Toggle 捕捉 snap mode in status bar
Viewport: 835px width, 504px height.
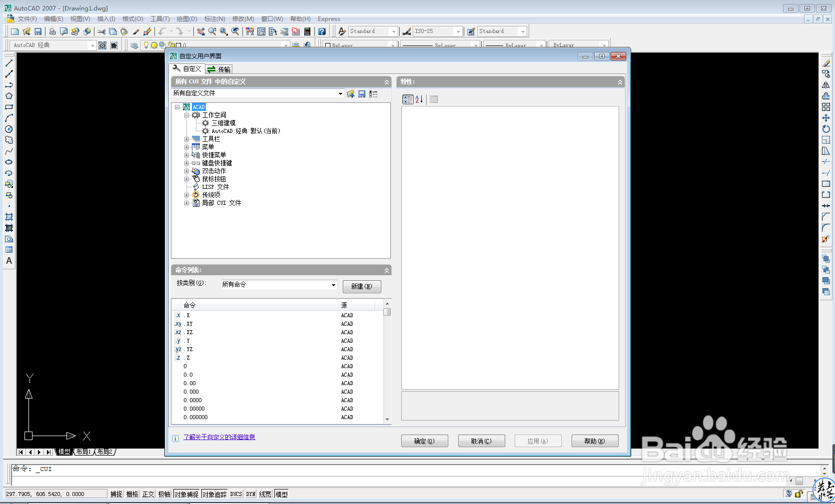tap(116, 494)
